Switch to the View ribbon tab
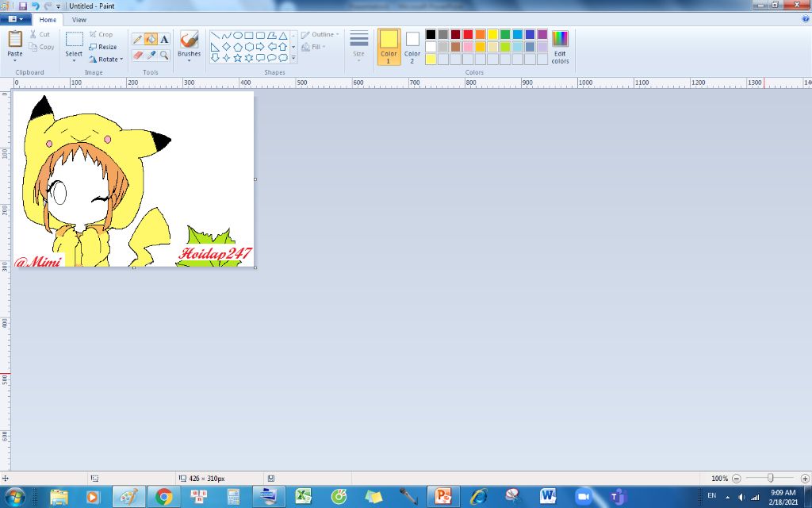Screen dimensions: 812x508 click(79, 20)
